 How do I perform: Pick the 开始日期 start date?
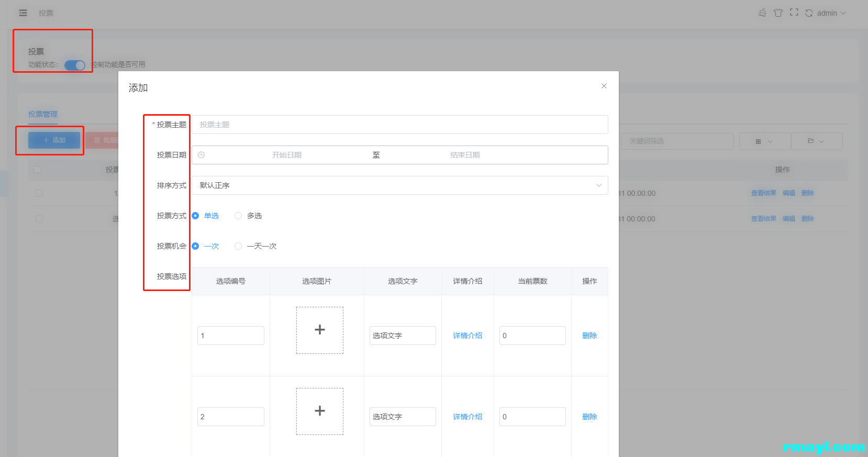(287, 155)
